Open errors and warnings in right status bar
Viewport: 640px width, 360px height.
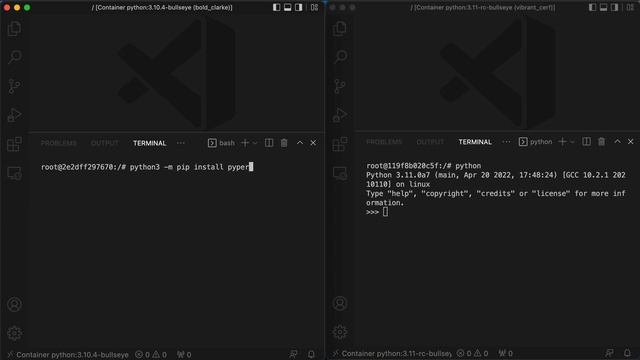click(472, 353)
